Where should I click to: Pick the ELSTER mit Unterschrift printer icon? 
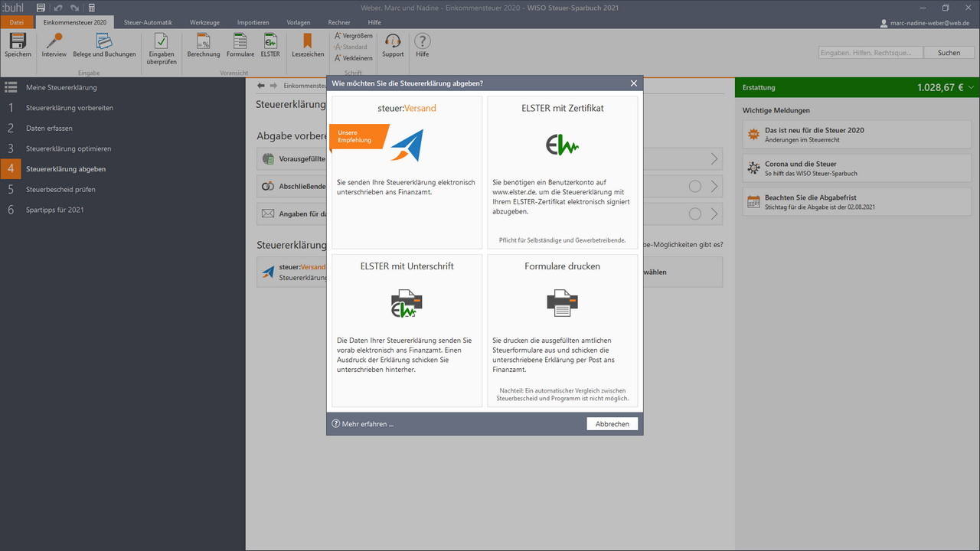(407, 304)
